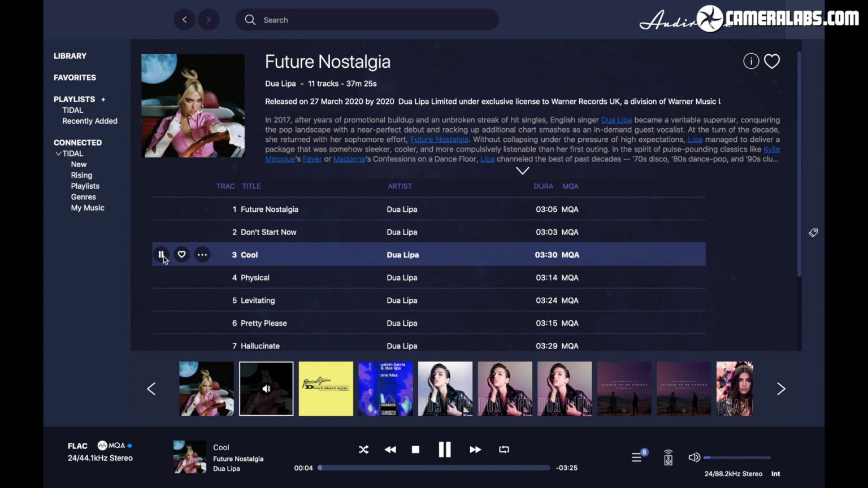Image resolution: width=868 pixels, height=488 pixels.
Task: Click the album info icon
Action: [x=751, y=61]
